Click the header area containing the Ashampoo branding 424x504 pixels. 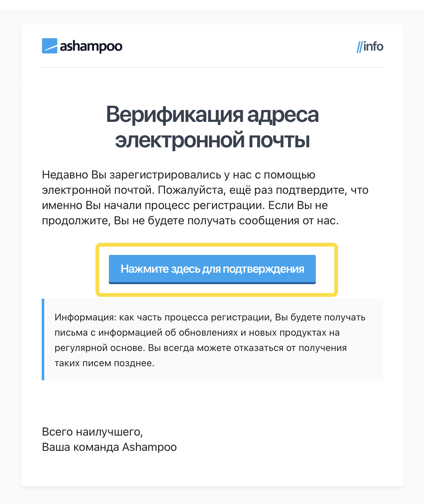pyautogui.click(x=212, y=46)
